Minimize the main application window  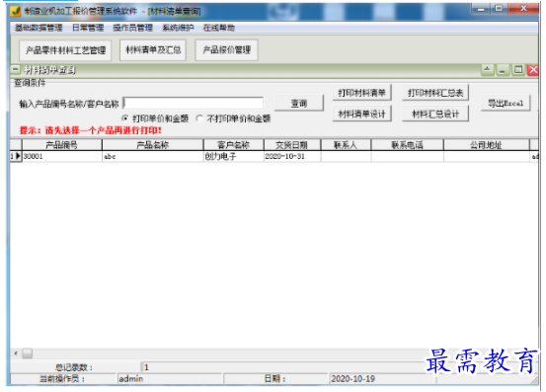[x=481, y=9]
